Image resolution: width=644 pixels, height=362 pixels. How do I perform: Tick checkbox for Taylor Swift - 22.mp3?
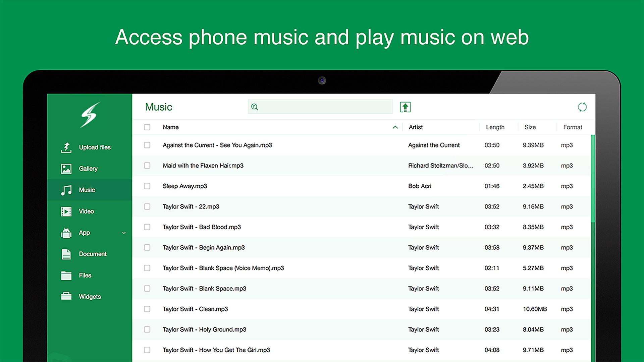click(x=147, y=206)
